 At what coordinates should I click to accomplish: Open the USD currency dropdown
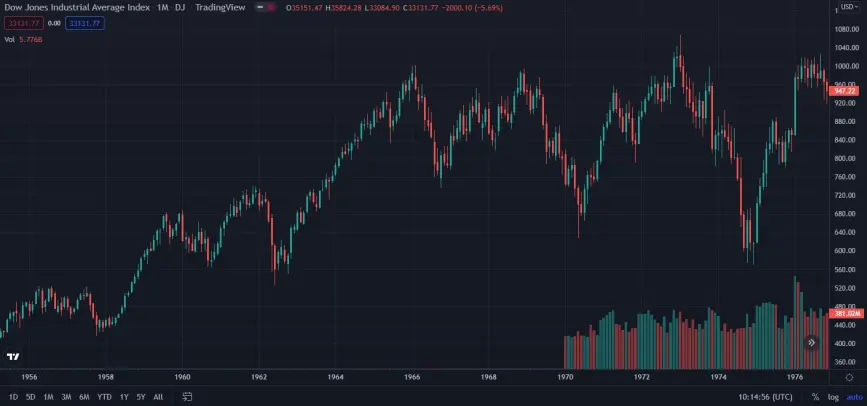pos(848,7)
